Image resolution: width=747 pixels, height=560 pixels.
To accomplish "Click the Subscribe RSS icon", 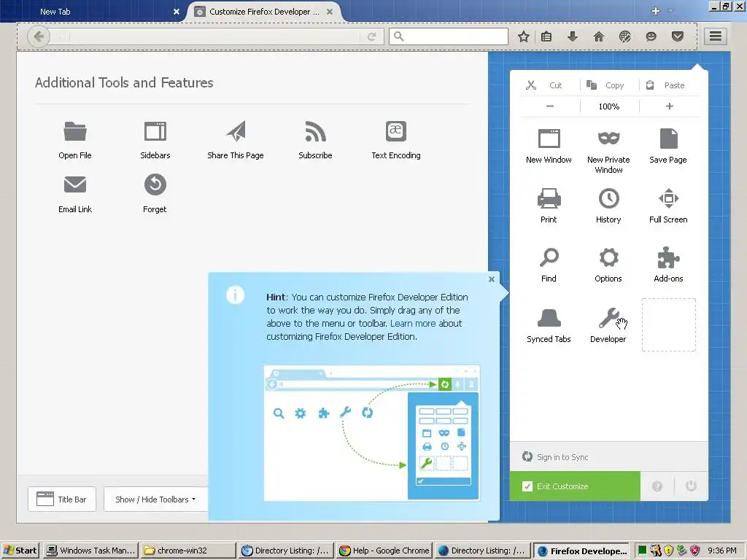I will pos(315,132).
